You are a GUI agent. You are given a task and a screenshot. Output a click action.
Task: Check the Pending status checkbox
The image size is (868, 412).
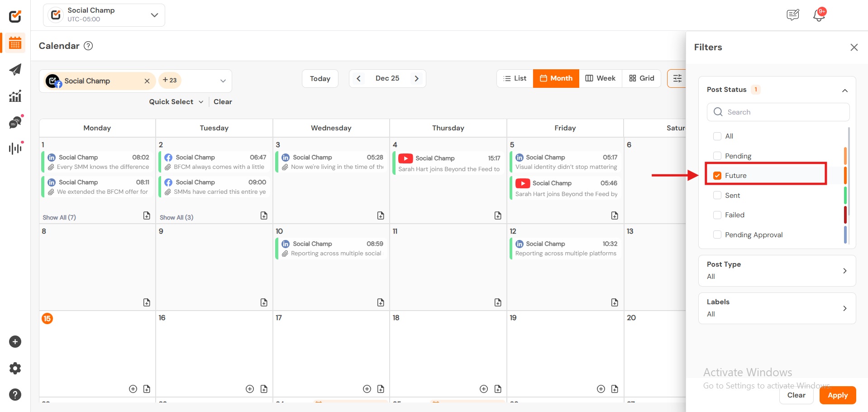[717, 156]
